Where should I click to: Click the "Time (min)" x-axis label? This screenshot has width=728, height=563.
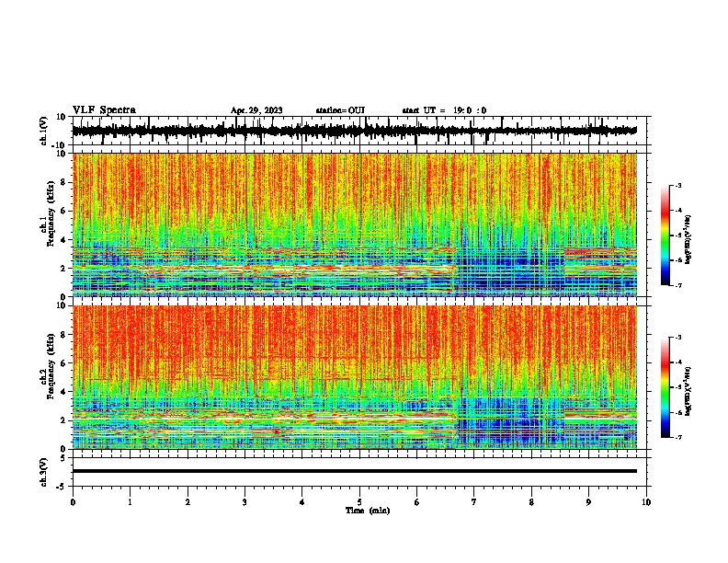pyautogui.click(x=368, y=511)
